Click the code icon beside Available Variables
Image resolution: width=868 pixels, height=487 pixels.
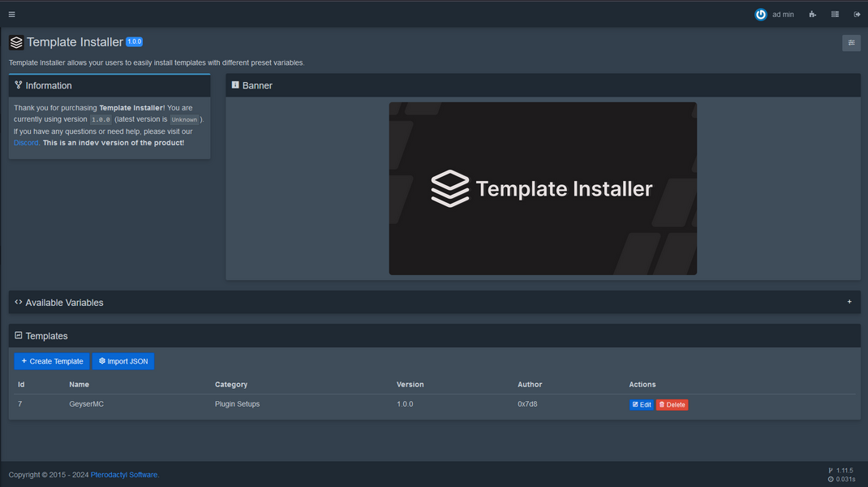point(18,302)
